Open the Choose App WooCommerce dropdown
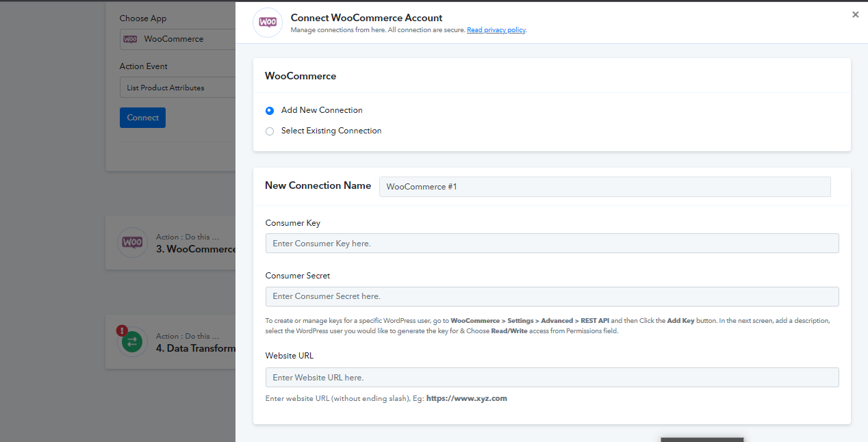 [177, 39]
